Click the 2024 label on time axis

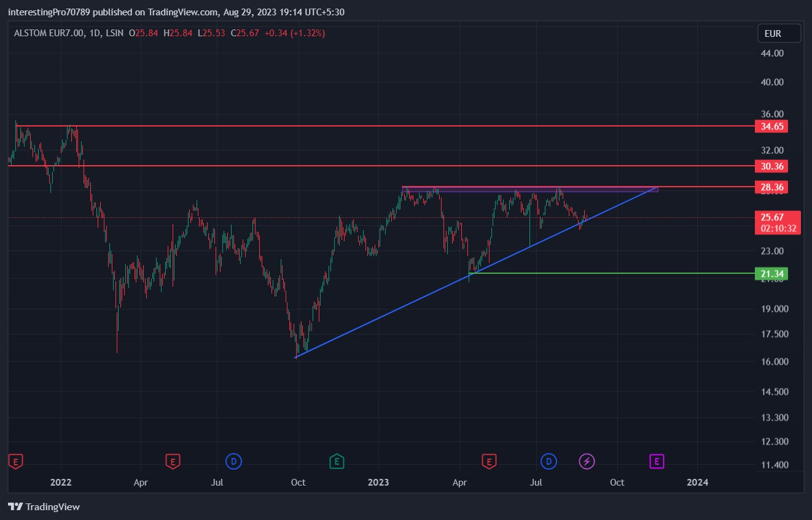pos(698,483)
